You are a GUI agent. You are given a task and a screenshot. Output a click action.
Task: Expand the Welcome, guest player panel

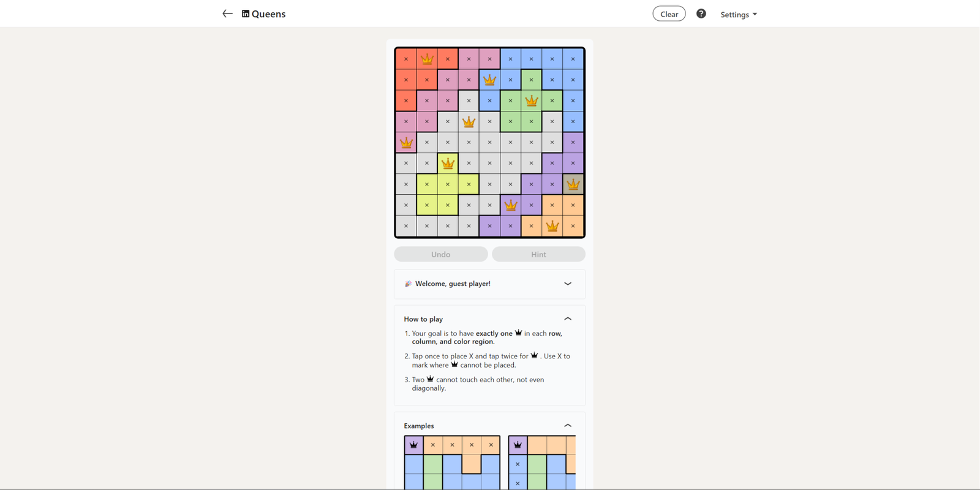point(568,284)
